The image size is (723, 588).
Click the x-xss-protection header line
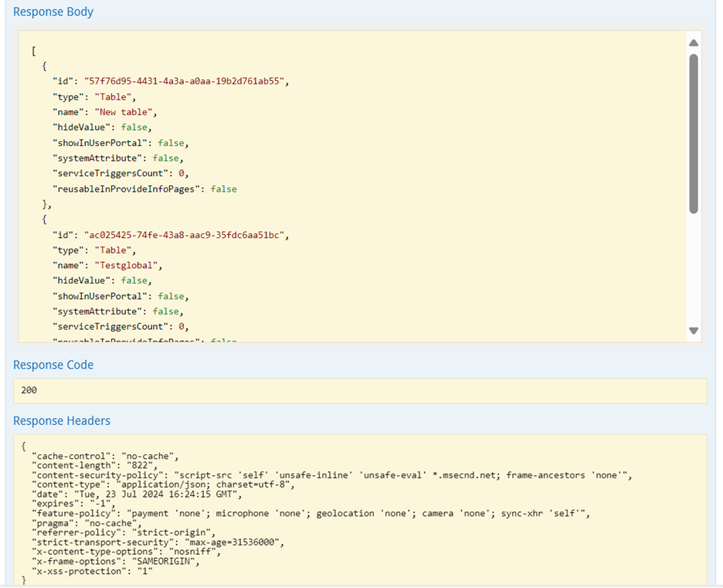click(x=92, y=572)
